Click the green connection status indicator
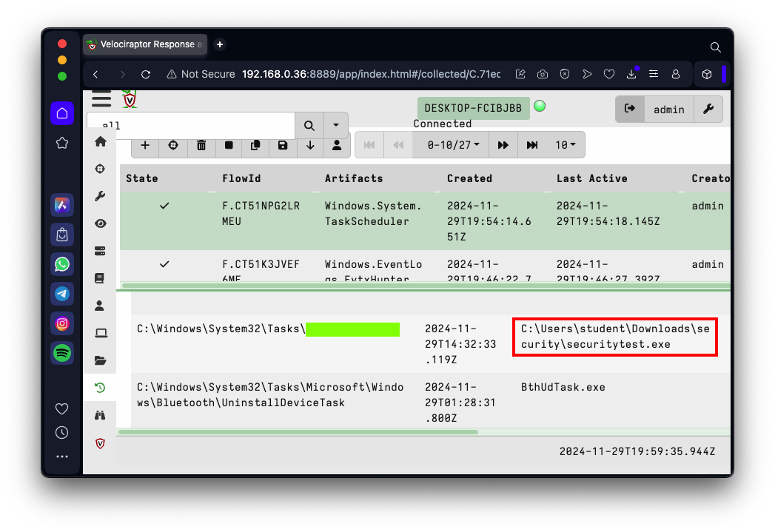 click(x=540, y=107)
